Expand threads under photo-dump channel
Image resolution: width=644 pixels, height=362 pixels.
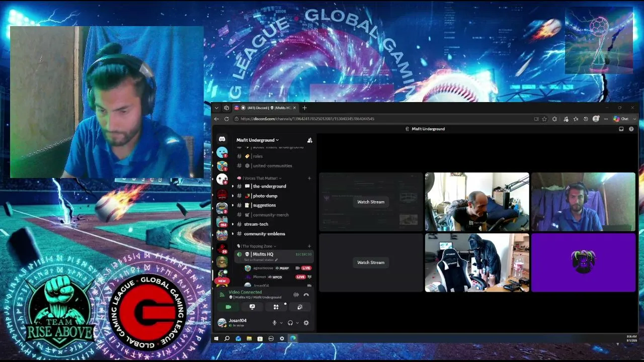click(232, 196)
